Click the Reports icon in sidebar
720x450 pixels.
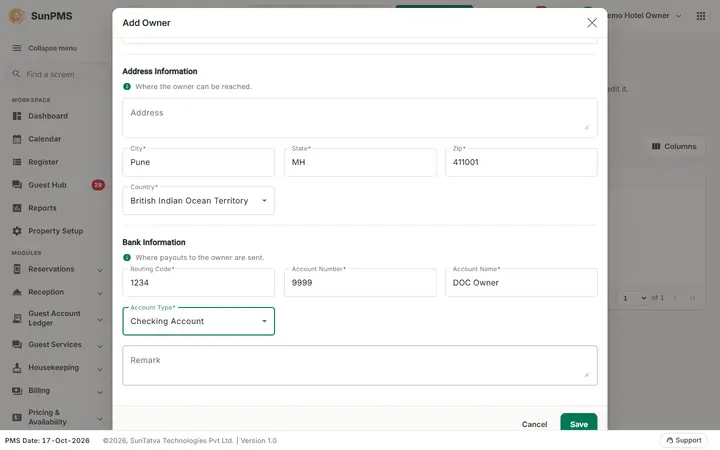point(17,208)
